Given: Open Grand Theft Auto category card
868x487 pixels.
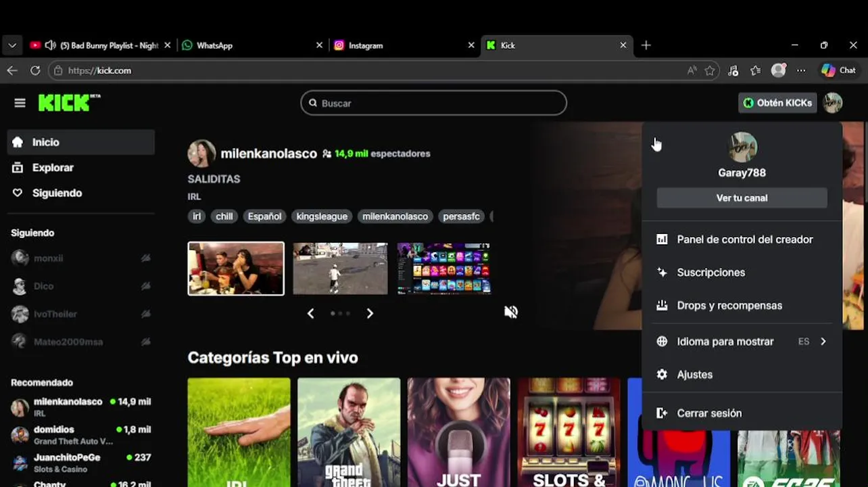Looking at the screenshot, I should coord(349,432).
